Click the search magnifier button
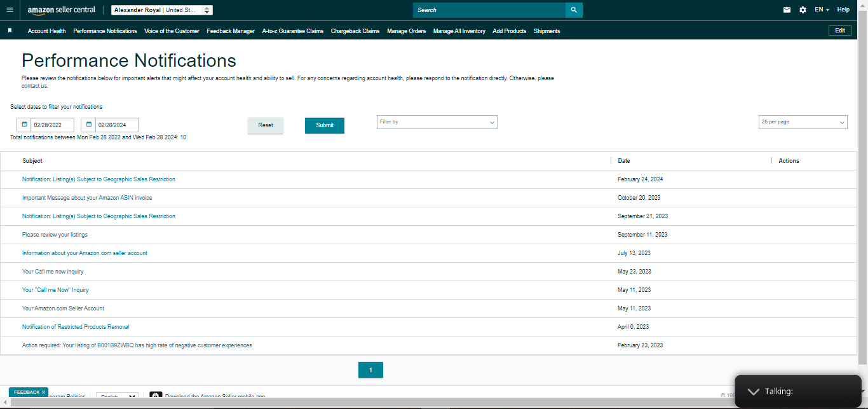The image size is (868, 409). [x=574, y=10]
